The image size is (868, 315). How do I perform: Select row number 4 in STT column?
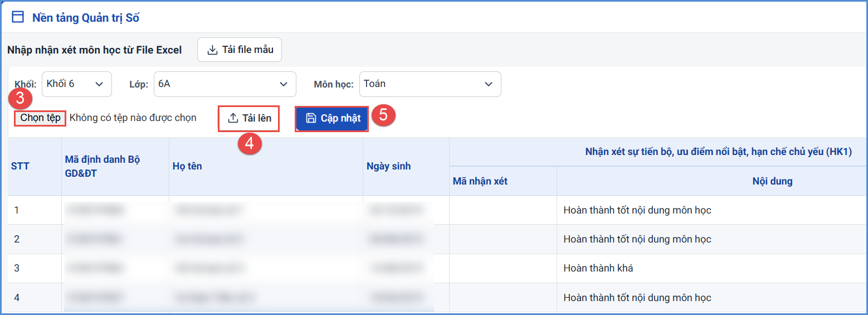click(17, 298)
